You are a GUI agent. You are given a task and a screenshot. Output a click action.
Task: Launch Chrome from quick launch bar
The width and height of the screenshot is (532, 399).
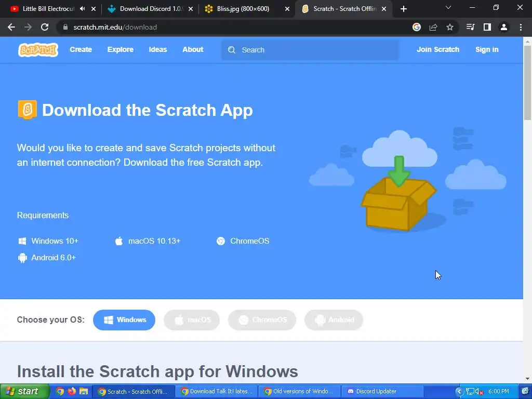click(60, 391)
